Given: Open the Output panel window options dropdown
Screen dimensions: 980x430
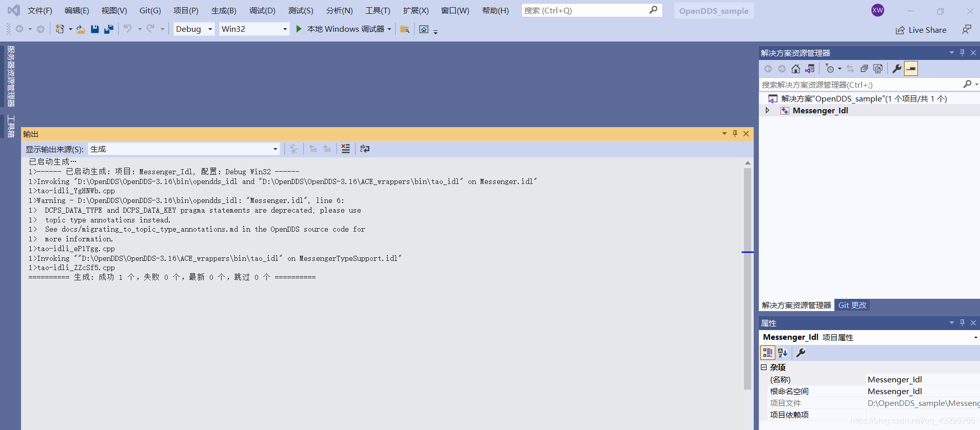Looking at the screenshot, I should (x=724, y=134).
